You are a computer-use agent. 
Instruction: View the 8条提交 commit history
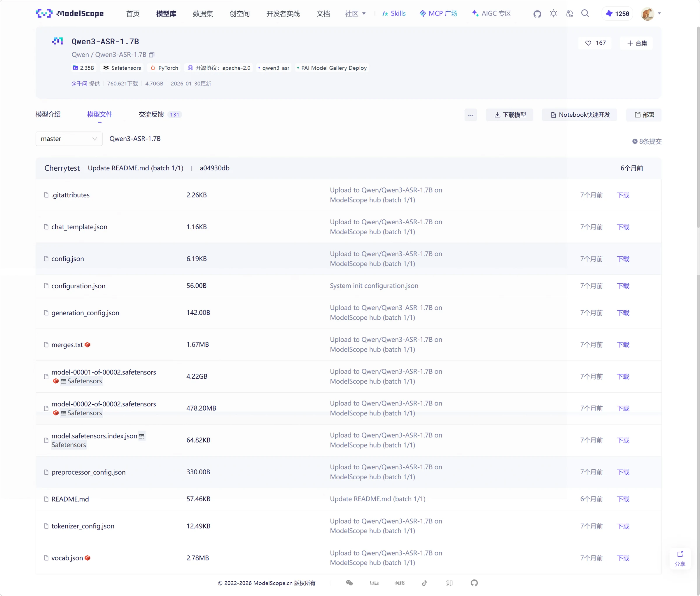(647, 141)
